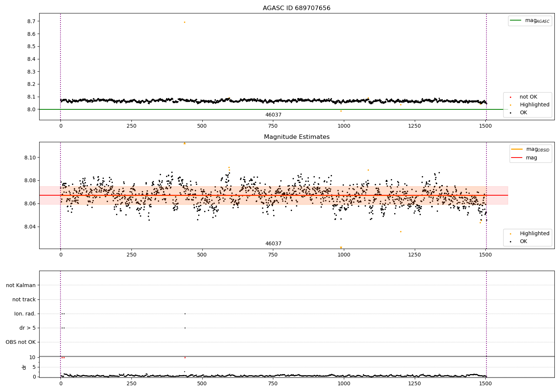This screenshot has height=392, width=560.
Task: Click the red triangle on dr axis near x=440
Action: click(185, 358)
